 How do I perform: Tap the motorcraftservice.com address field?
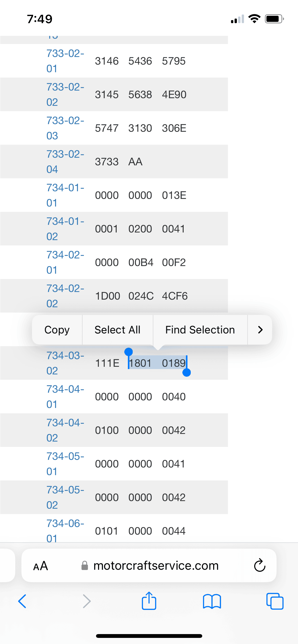pos(156,566)
